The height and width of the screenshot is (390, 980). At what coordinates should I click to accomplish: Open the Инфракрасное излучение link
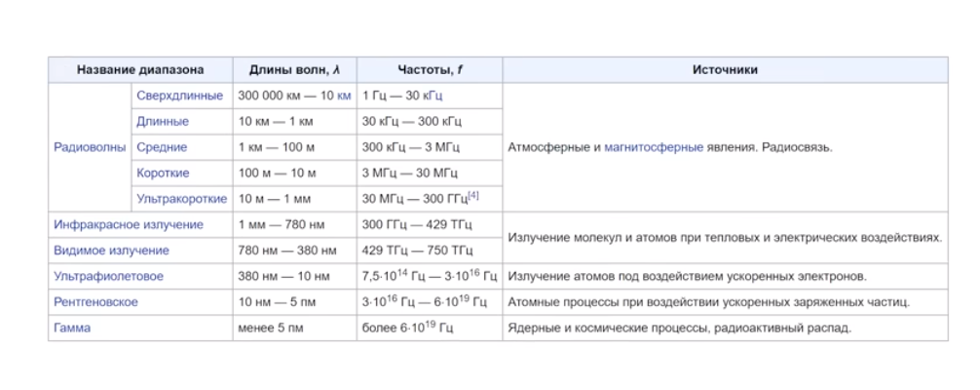coord(129,224)
